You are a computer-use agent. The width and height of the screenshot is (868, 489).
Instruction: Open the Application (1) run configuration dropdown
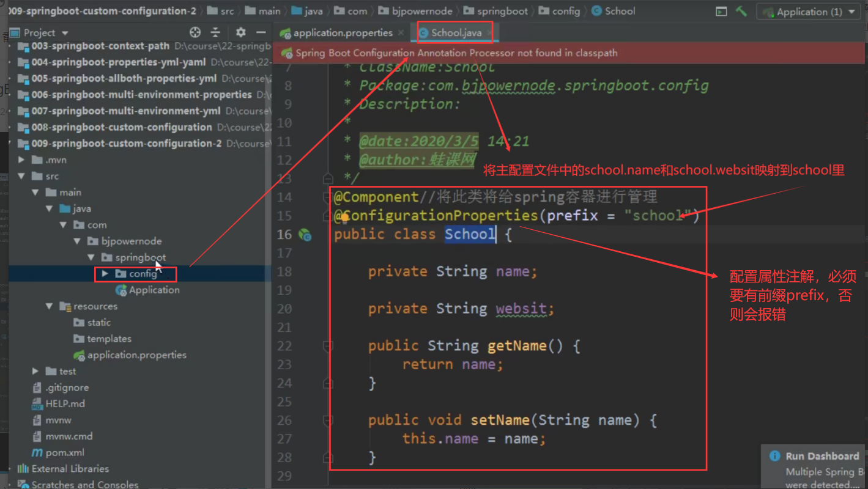click(x=809, y=12)
